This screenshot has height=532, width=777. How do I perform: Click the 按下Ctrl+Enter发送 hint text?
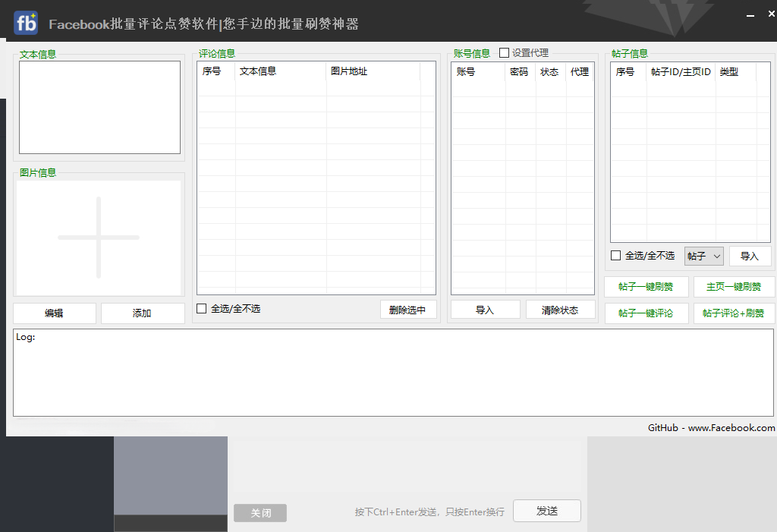pos(429,512)
